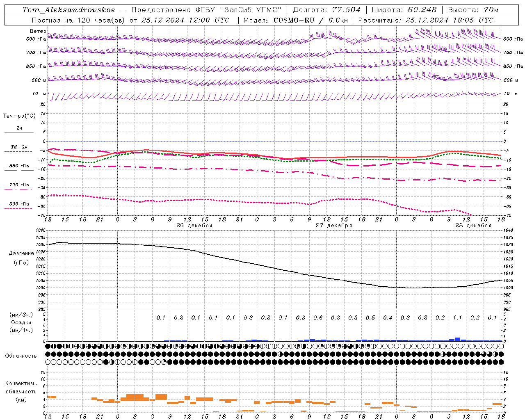This screenshot has height=420, width=525.
Task: Click the Td 2м legend entry
Action: (19, 147)
